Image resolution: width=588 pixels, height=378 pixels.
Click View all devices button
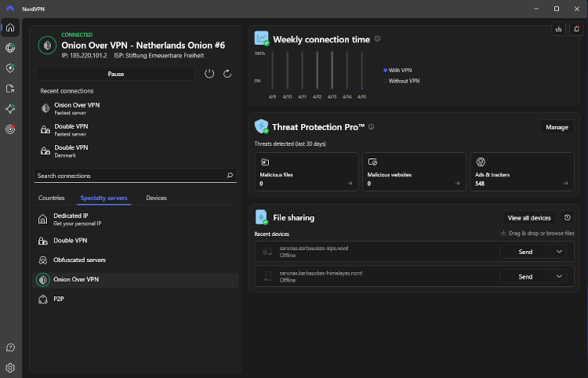pos(529,217)
